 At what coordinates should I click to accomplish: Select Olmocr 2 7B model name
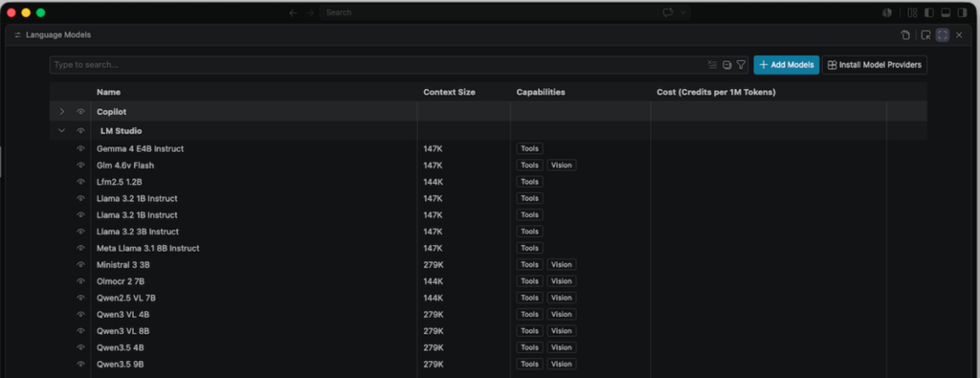coord(121,281)
